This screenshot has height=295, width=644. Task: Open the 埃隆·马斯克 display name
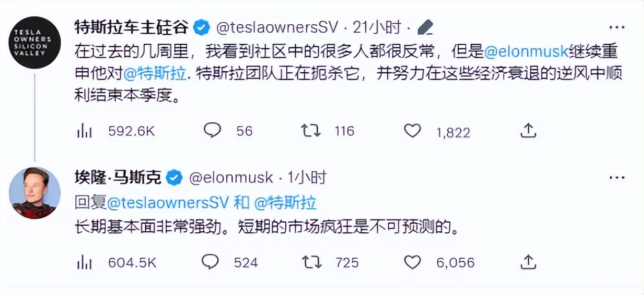click(118, 178)
